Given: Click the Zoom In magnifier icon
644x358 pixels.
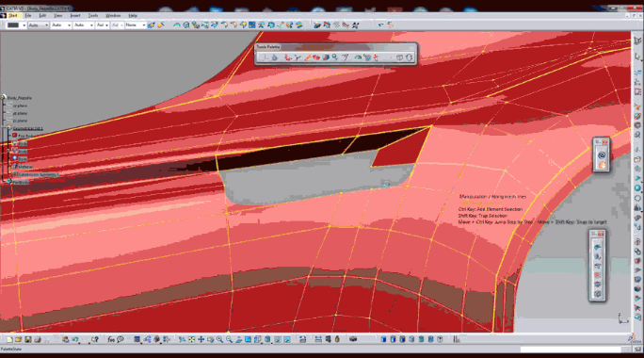Looking at the screenshot, I should (219, 339).
